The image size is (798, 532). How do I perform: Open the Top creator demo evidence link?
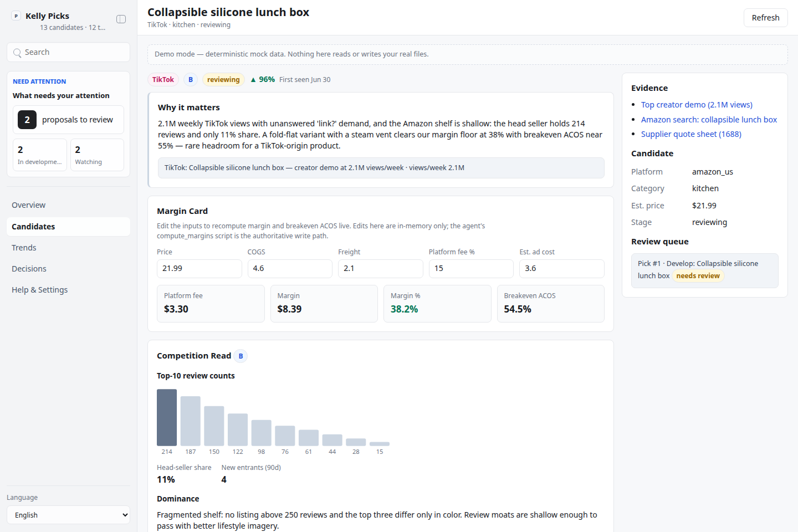[x=697, y=105]
